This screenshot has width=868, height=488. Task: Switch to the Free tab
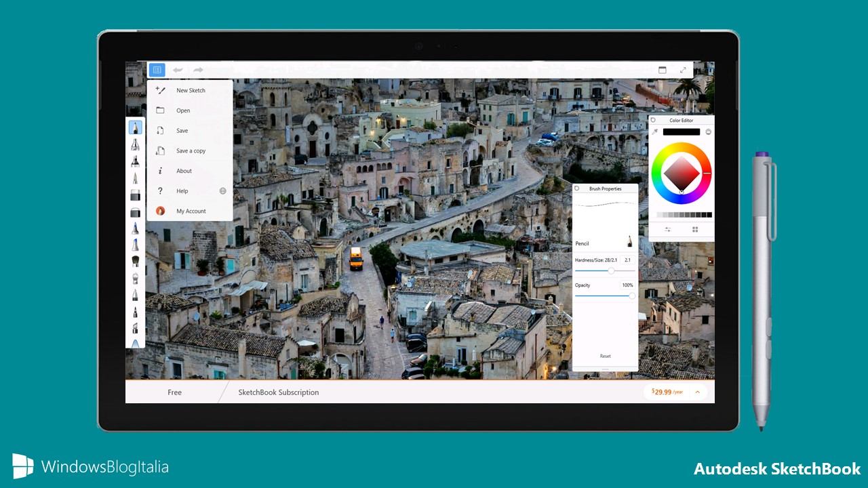pos(174,392)
